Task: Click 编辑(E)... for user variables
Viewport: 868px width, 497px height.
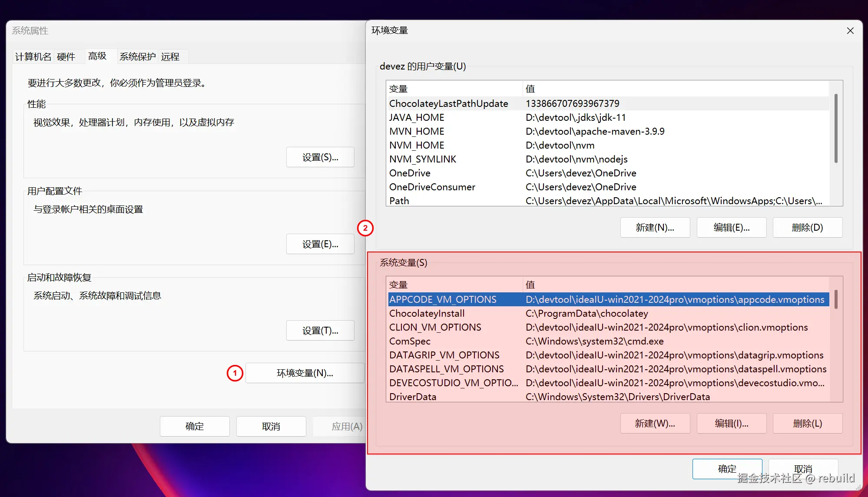Action: (731, 228)
